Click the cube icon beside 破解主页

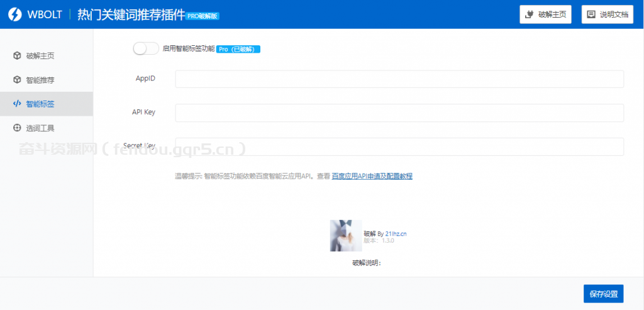pyautogui.click(x=17, y=56)
